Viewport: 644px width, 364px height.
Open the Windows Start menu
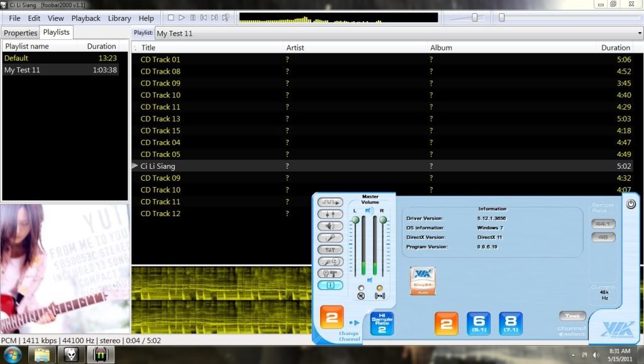(x=11, y=355)
